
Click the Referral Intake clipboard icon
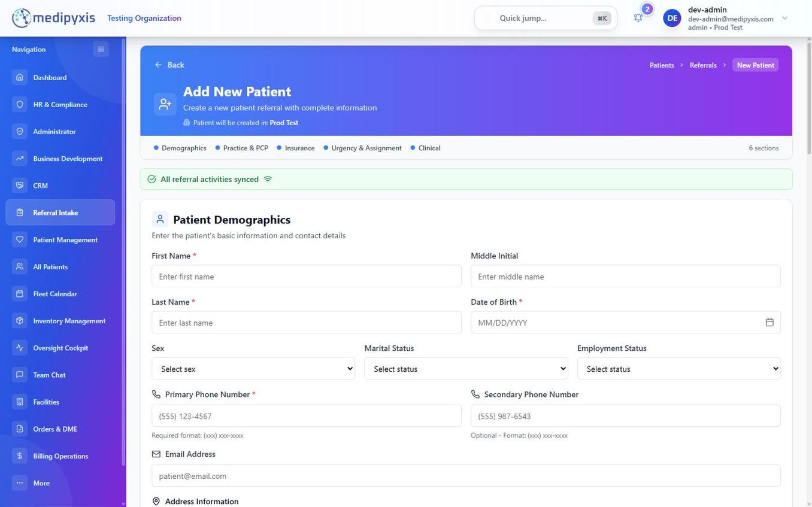coord(20,212)
